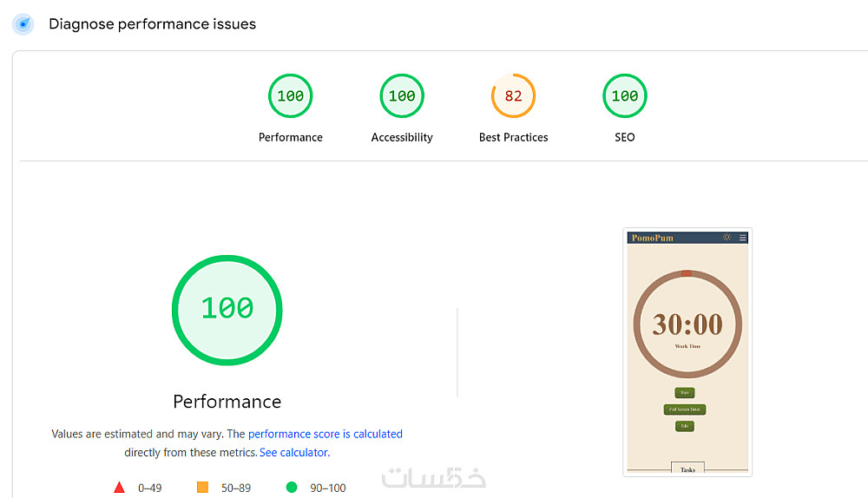Click the wide middle green button in screenshot
Screen dimensions: 868x498
pyautogui.click(x=685, y=410)
